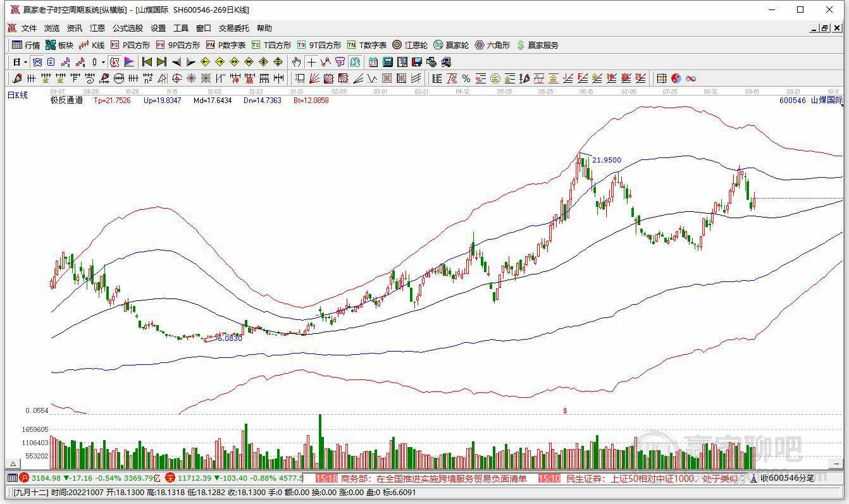The width and height of the screenshot is (849, 504).
Task: Click the red save disk icon
Action: (x=417, y=62)
